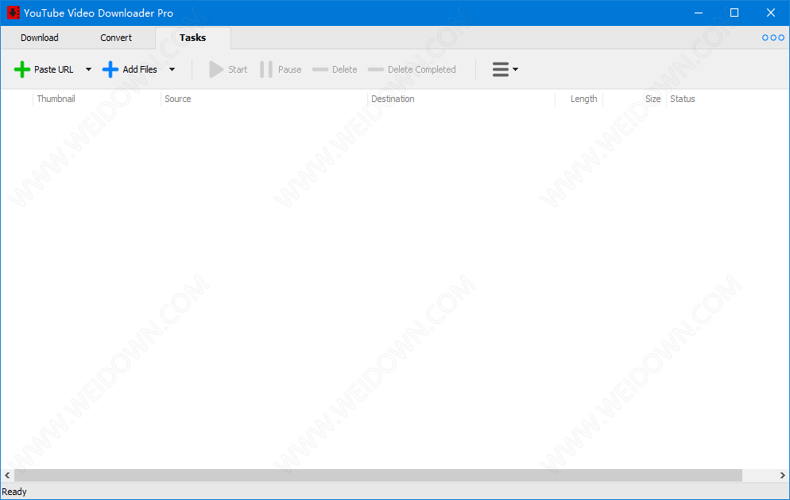Viewport: 790px width, 500px height.
Task: Click the Start play icon
Action: click(x=216, y=70)
